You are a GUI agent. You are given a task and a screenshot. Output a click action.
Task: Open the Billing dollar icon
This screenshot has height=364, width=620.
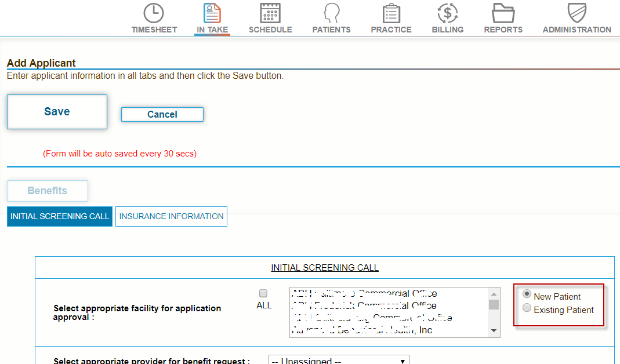click(x=447, y=13)
